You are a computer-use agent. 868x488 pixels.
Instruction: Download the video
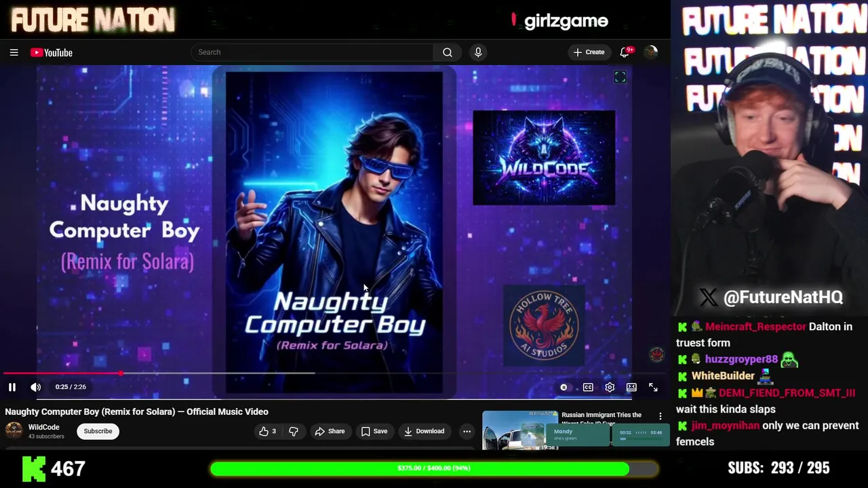tap(424, 431)
